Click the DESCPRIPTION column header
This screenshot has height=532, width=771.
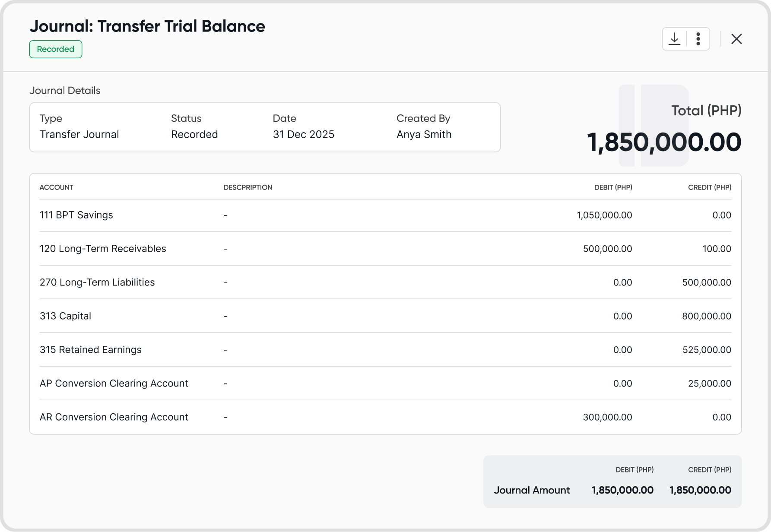(248, 187)
